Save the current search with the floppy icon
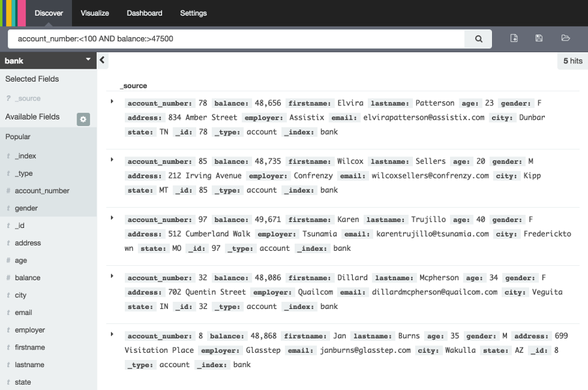 point(538,39)
